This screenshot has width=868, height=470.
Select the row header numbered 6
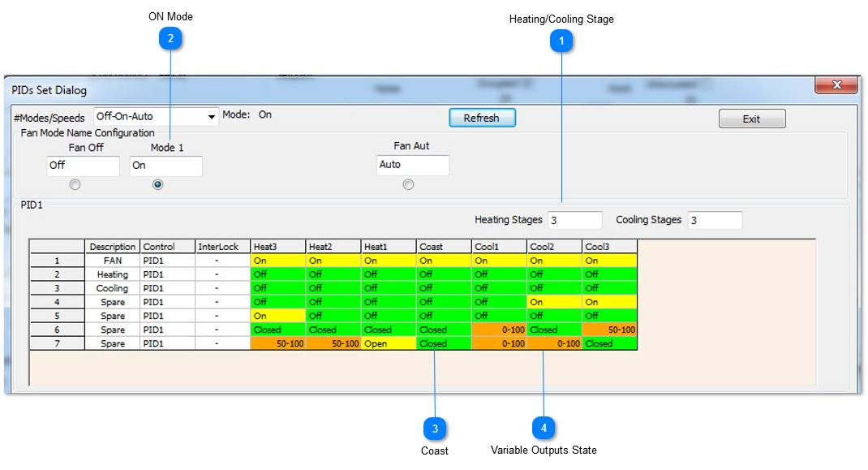[x=57, y=330]
